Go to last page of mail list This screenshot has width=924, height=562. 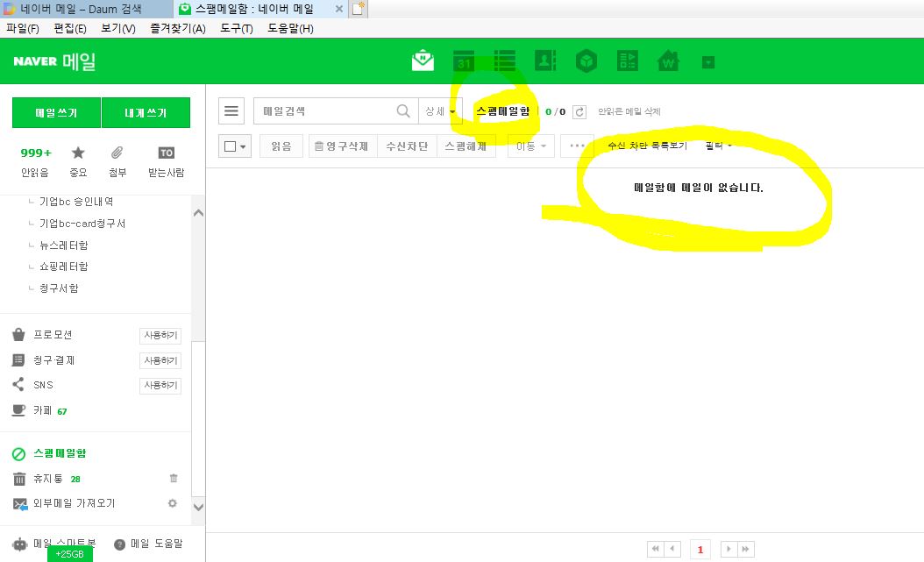(x=745, y=549)
